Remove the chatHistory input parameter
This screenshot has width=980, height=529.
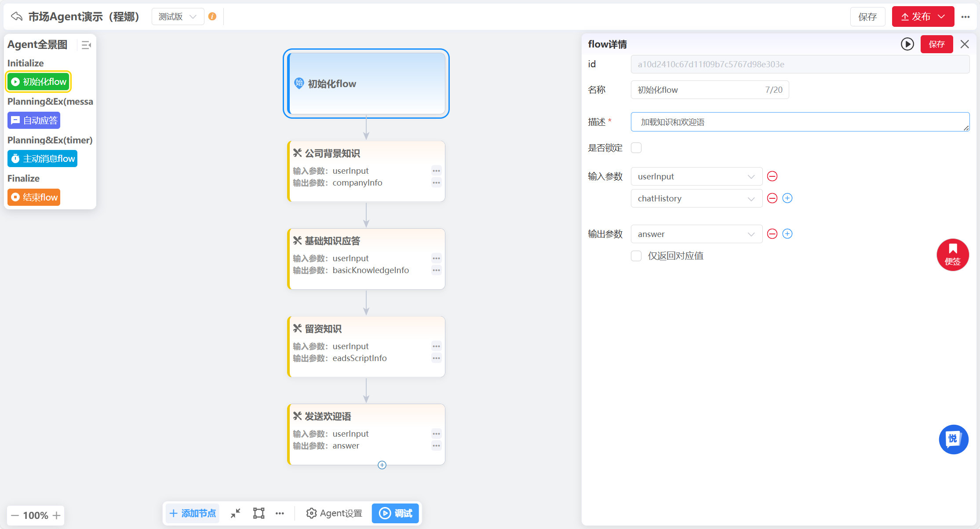point(772,198)
